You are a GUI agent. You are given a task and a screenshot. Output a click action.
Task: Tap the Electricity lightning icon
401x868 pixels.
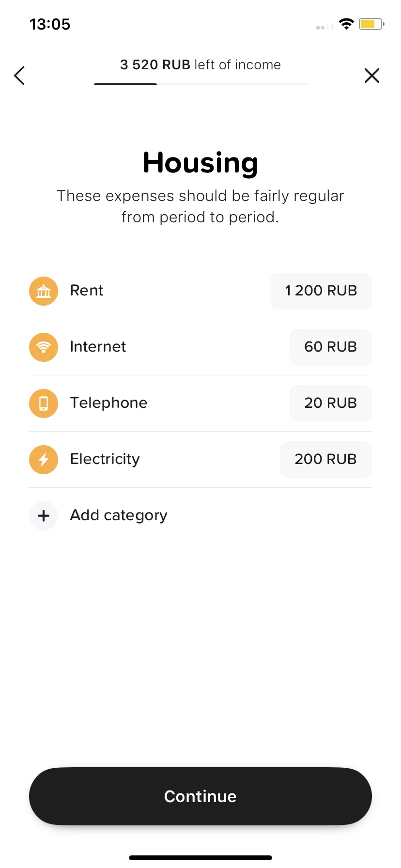click(44, 460)
